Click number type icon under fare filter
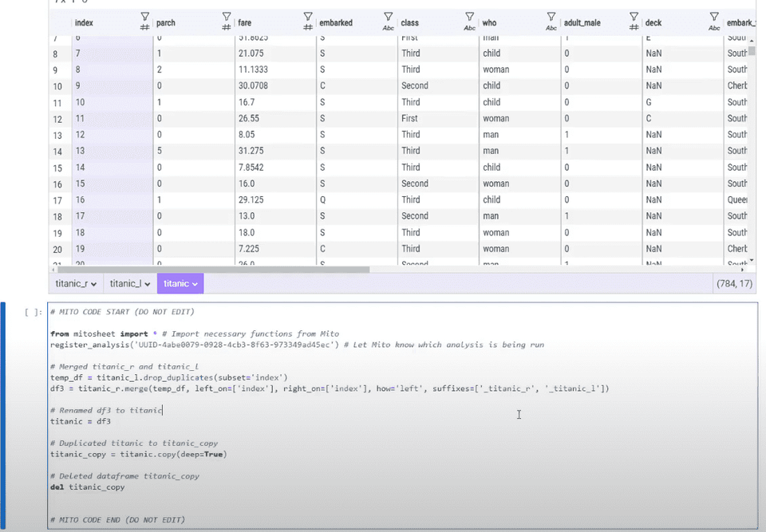The image size is (766, 532). pos(308,27)
